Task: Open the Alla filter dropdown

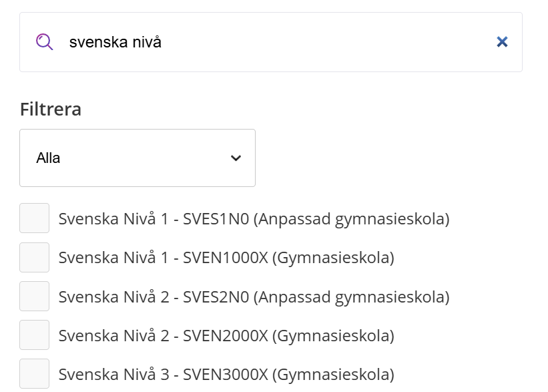Action: point(138,158)
